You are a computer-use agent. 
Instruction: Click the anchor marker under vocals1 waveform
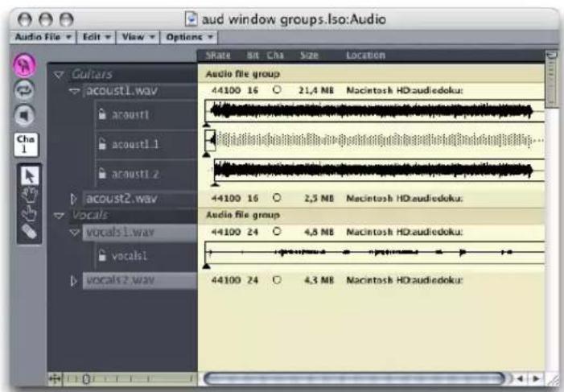coord(207,266)
